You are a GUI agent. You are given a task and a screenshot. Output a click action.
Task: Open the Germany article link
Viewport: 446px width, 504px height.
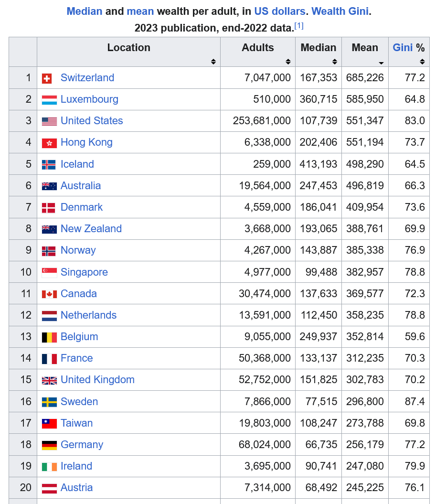click(82, 445)
